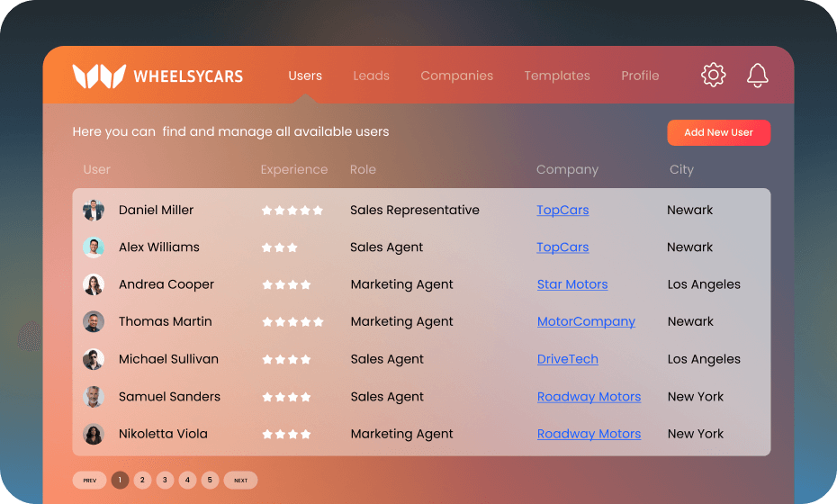Screen dimensions: 837x504
Task: Switch to the Leads tab
Action: point(371,76)
